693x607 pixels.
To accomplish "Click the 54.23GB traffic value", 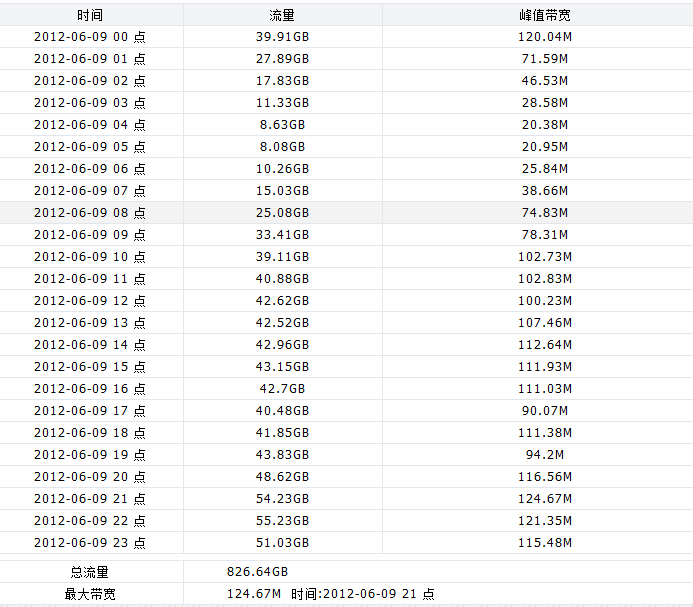I will (x=282, y=499).
